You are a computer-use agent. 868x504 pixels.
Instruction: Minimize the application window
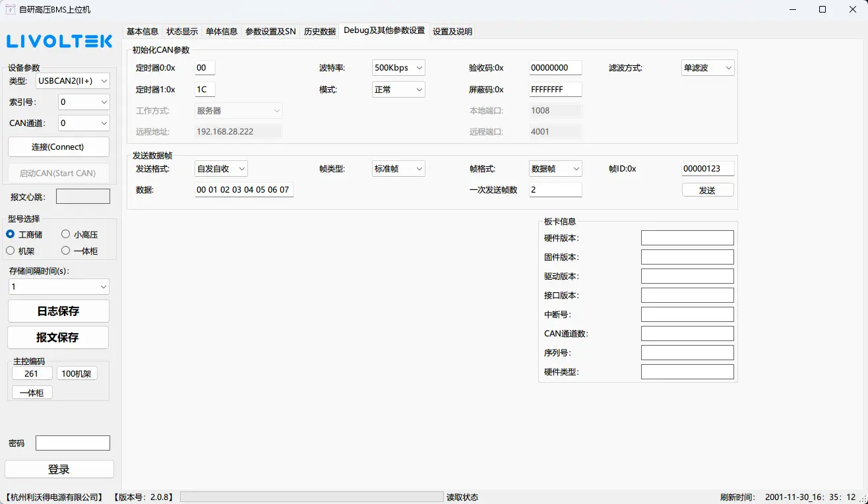click(x=791, y=10)
